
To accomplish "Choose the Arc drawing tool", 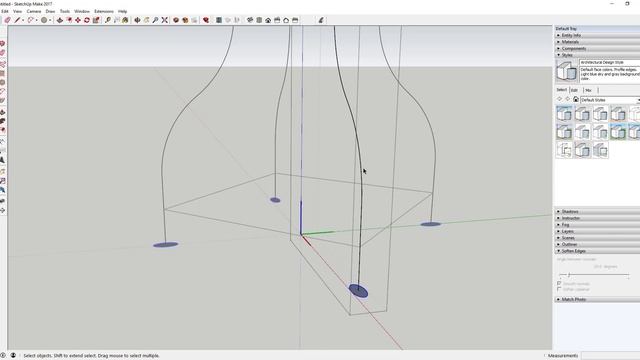I will point(31,20).
